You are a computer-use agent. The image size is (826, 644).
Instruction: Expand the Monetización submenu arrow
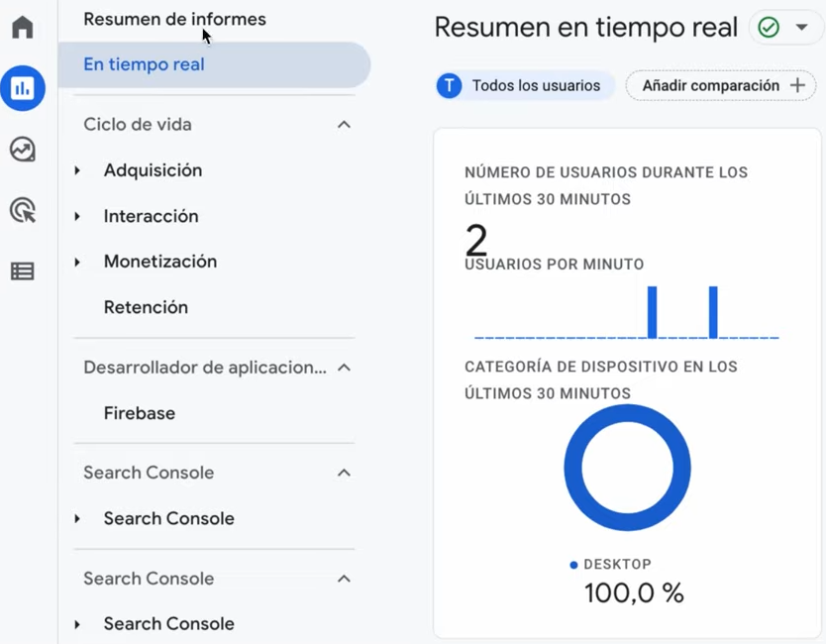pyautogui.click(x=77, y=262)
